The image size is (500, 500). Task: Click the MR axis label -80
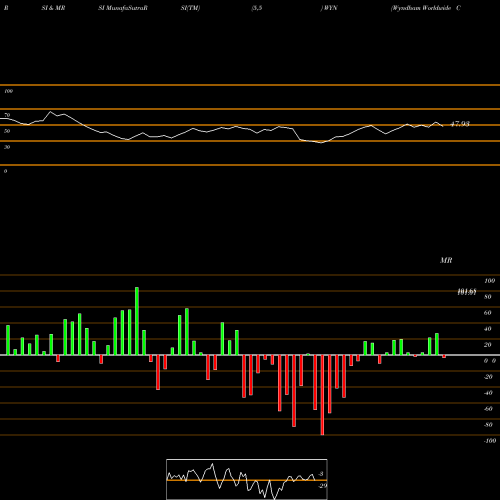488,425
